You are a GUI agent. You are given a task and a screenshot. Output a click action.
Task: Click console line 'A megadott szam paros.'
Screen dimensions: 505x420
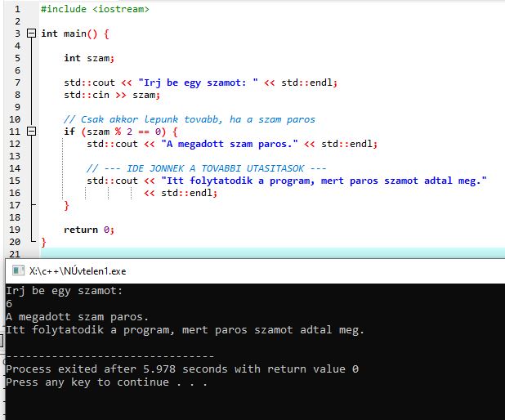(77, 317)
